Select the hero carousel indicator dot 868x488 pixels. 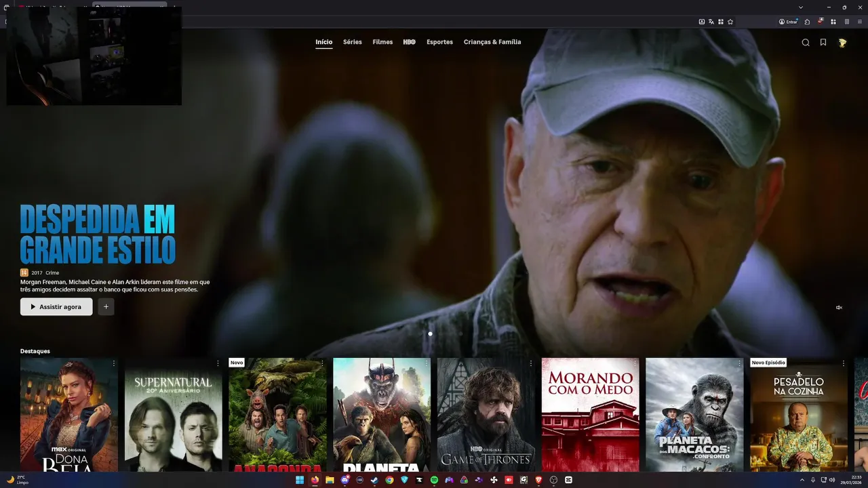430,333
